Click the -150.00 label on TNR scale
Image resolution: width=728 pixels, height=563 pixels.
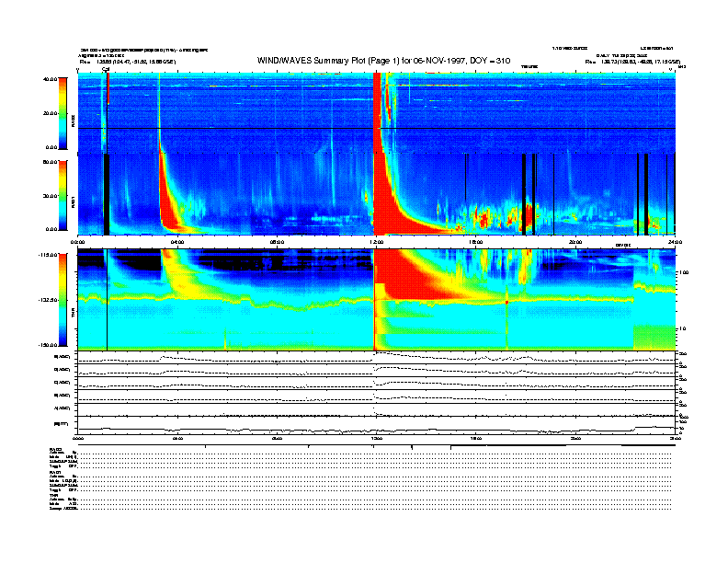(x=48, y=345)
